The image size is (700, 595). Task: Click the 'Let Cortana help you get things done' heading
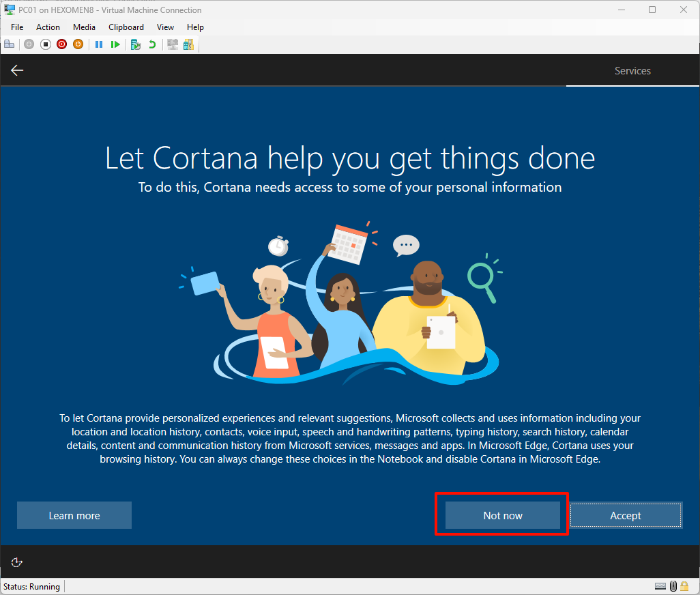point(350,158)
